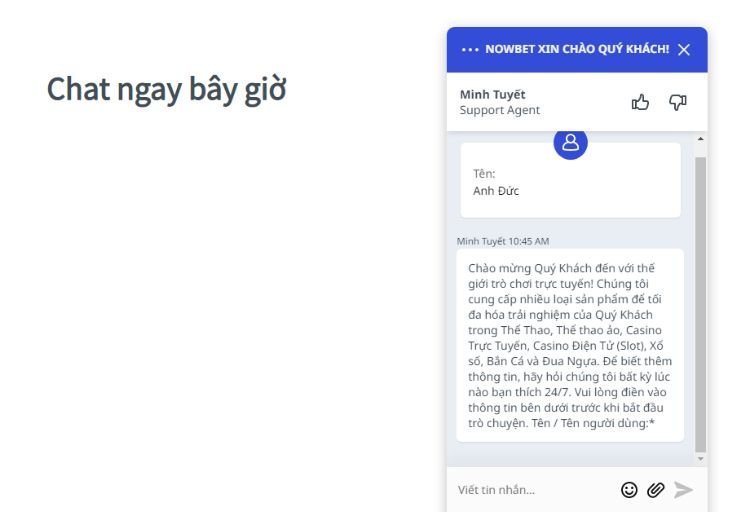Click the blue user avatar icon

click(570, 143)
